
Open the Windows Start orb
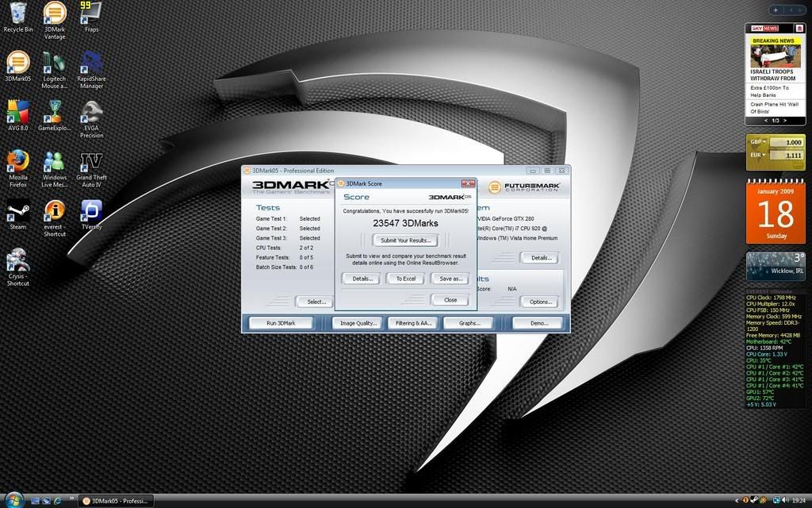[x=13, y=500]
